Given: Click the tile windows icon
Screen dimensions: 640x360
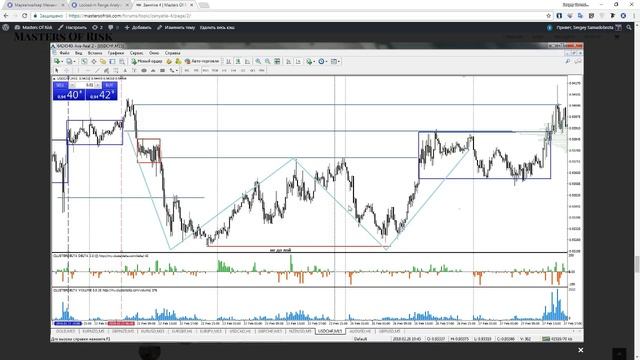Looking at the screenshot, I should [x=277, y=61].
